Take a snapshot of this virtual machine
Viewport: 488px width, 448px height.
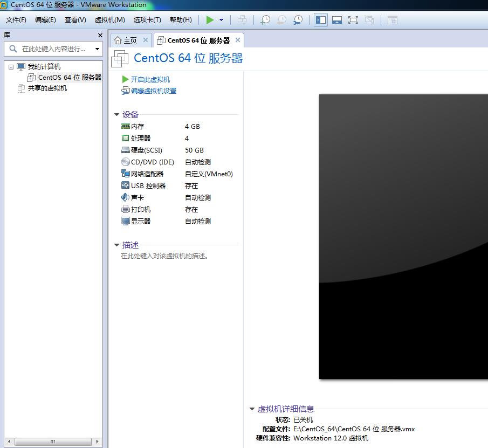pyautogui.click(x=265, y=20)
